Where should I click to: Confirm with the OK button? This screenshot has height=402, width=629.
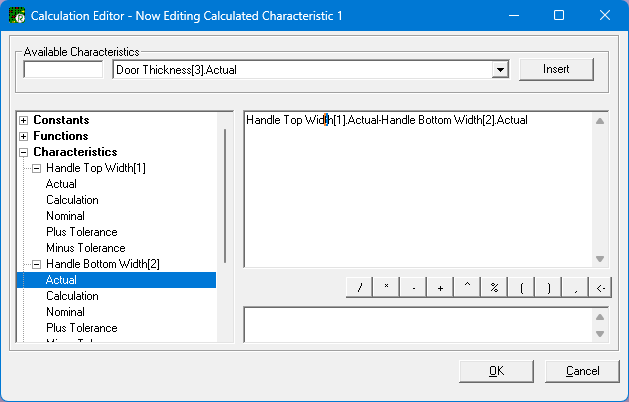coord(496,371)
